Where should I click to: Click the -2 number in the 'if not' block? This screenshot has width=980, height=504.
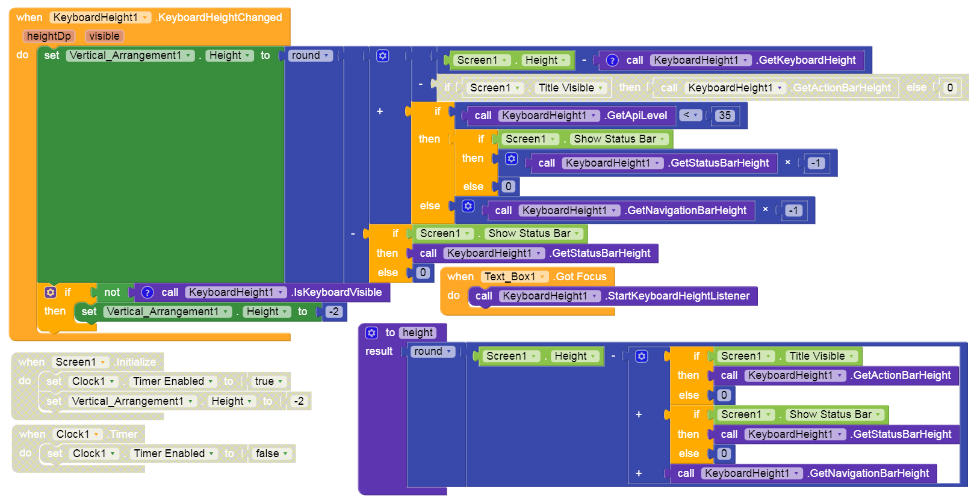[x=333, y=312]
